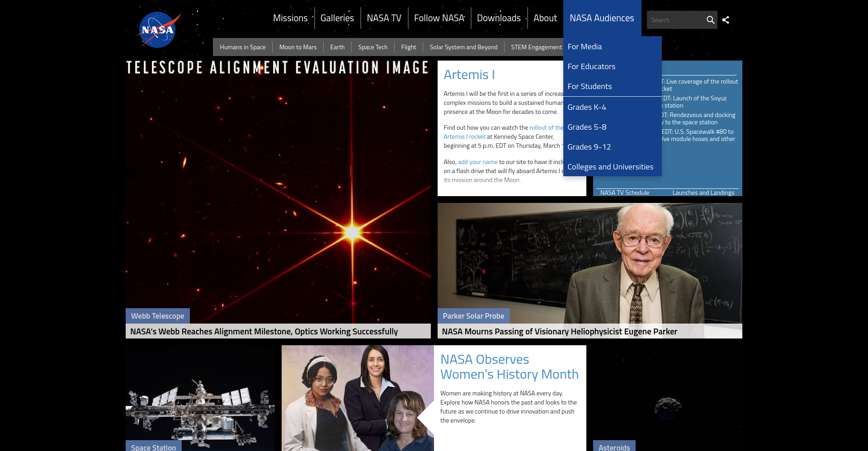Open the Missions menu
The width and height of the screenshot is (868, 451).
pos(290,18)
